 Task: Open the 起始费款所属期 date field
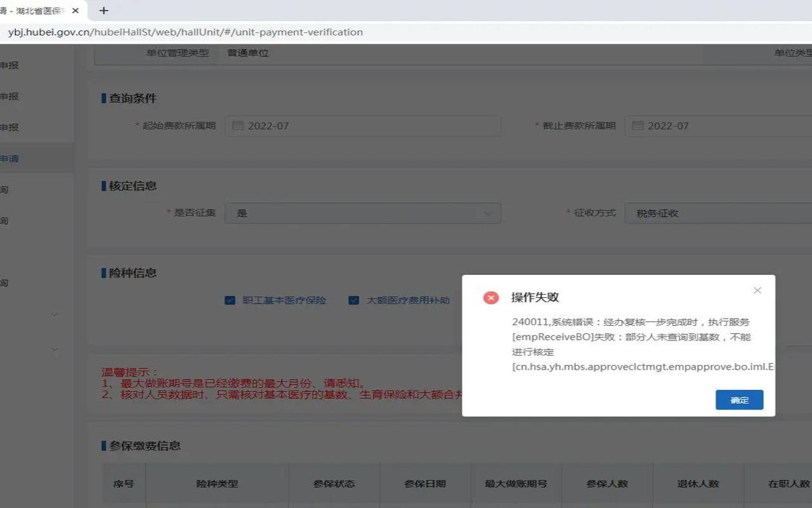[363, 126]
